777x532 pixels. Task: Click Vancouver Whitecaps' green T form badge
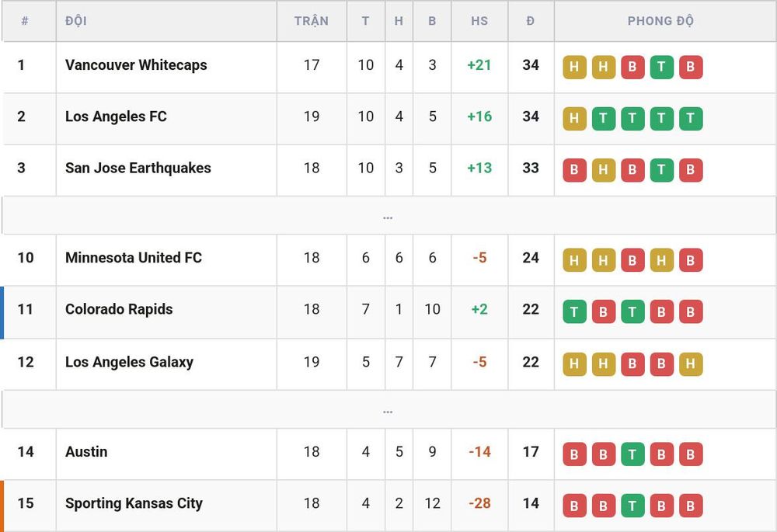click(661, 67)
